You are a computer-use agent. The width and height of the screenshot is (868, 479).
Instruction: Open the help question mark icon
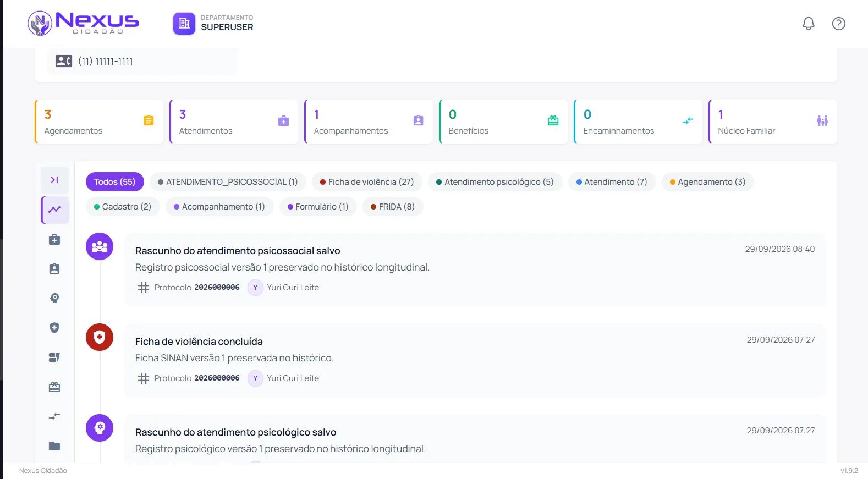(x=838, y=24)
